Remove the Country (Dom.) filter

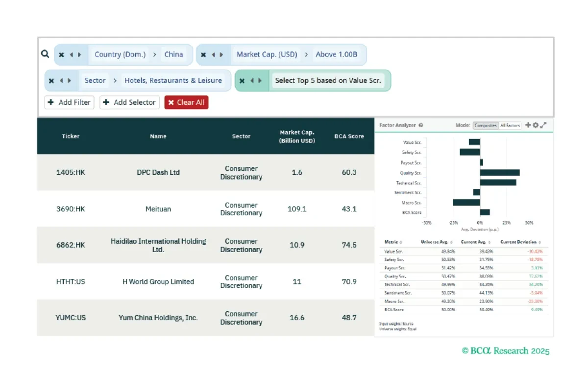coord(61,55)
